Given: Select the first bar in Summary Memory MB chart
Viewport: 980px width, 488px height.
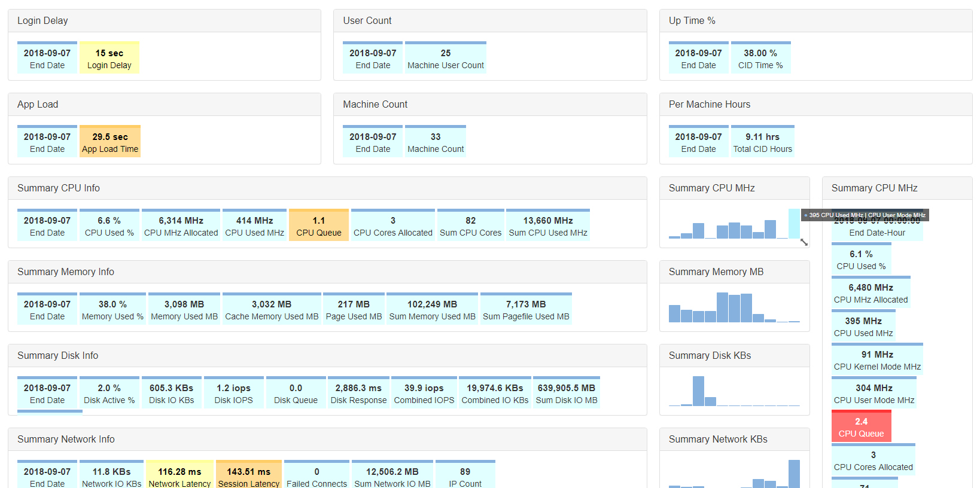Looking at the screenshot, I should (x=674, y=313).
